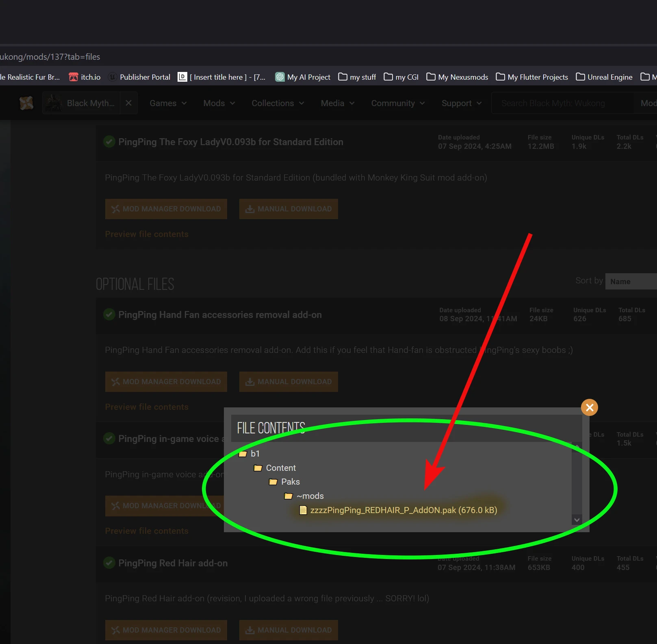Open the Sort by Name dropdown

(x=631, y=281)
